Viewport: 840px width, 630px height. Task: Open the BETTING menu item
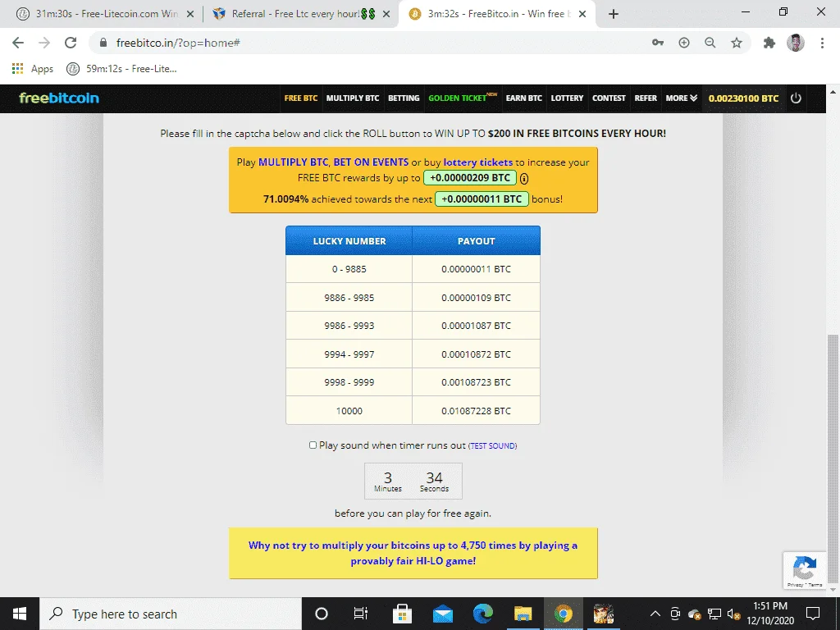404,98
